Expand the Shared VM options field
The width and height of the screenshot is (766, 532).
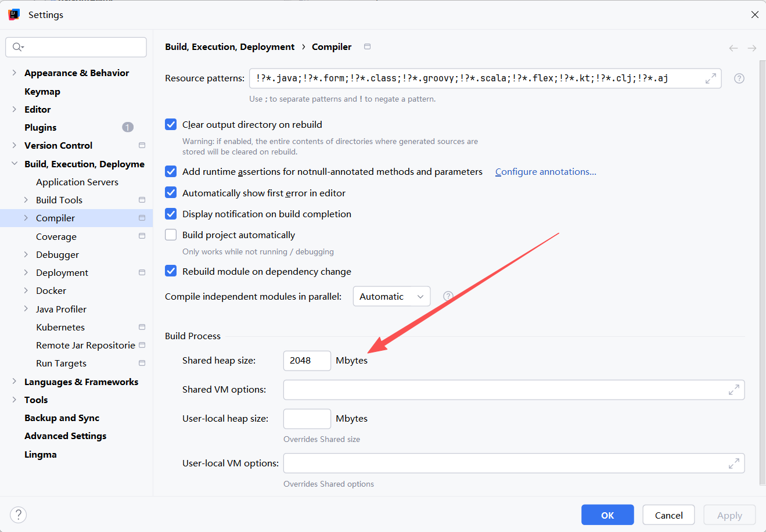(734, 390)
